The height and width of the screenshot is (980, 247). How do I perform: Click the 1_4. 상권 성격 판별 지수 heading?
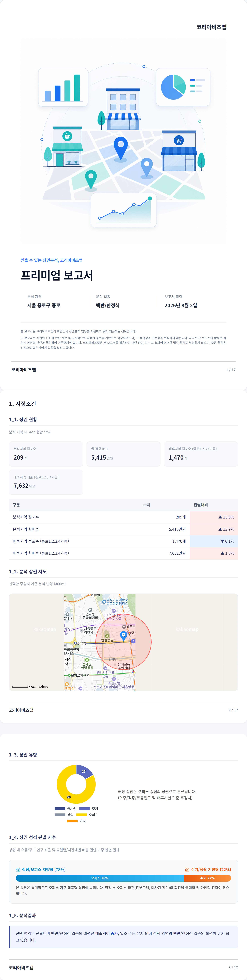tap(32, 837)
